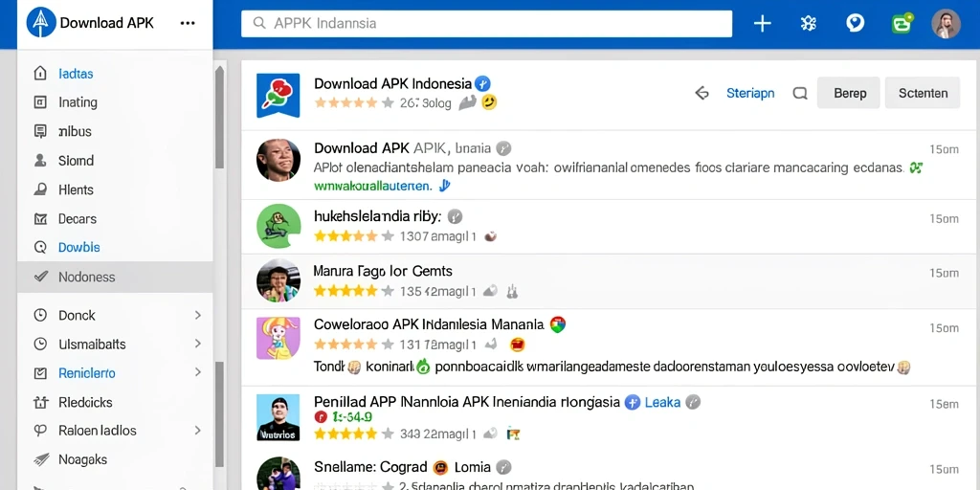
Task: Click the clock icon next to Donck
Action: point(40,315)
